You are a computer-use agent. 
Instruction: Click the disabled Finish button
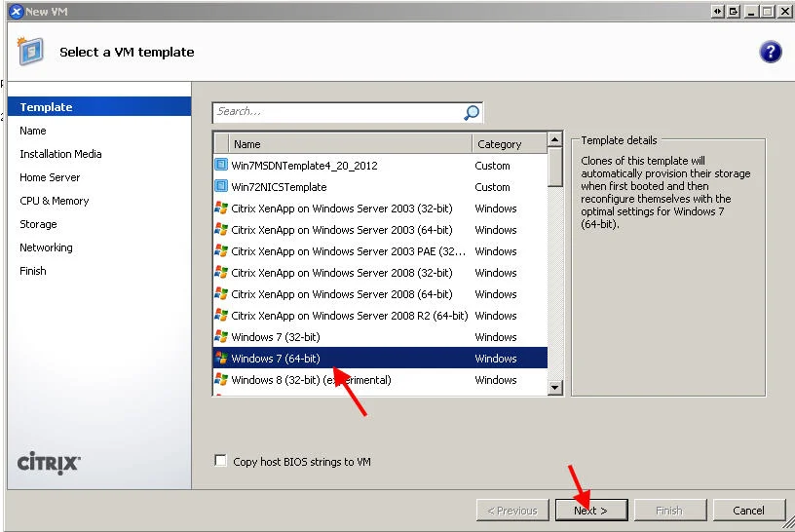click(669, 511)
